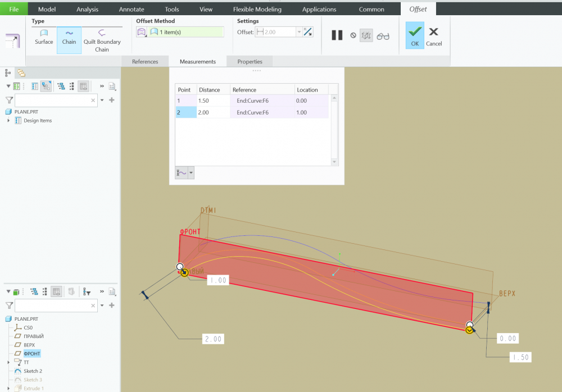Click Location cell 0.00 in table

[311, 101]
